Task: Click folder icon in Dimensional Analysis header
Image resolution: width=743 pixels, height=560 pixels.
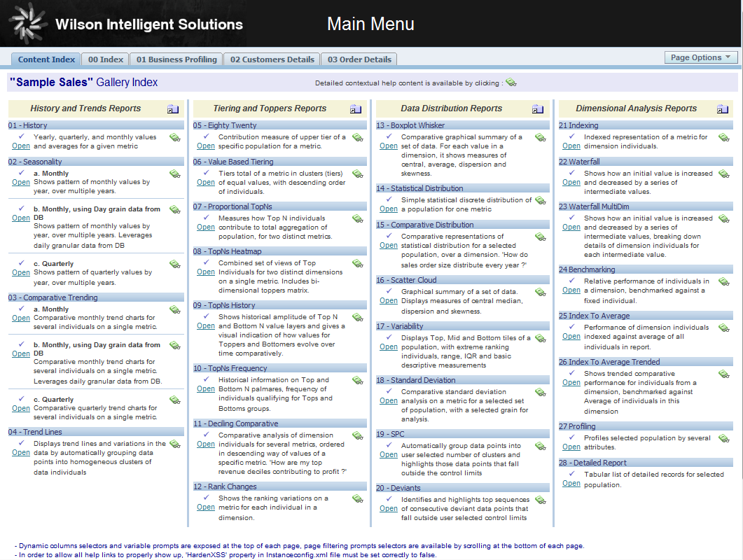Action: pyautogui.click(x=723, y=109)
